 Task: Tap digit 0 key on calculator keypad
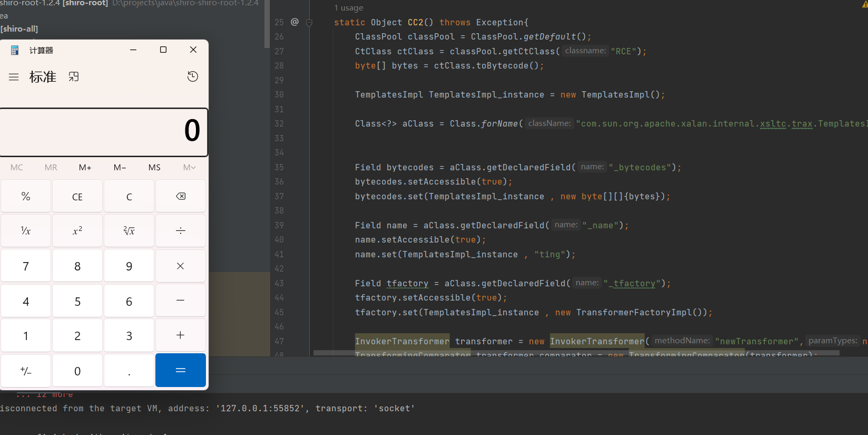click(77, 371)
